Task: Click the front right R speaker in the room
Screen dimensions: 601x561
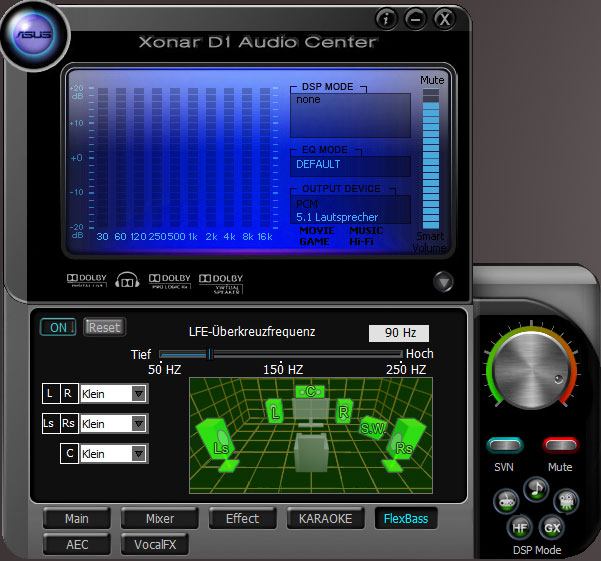Action: pyautogui.click(x=343, y=411)
